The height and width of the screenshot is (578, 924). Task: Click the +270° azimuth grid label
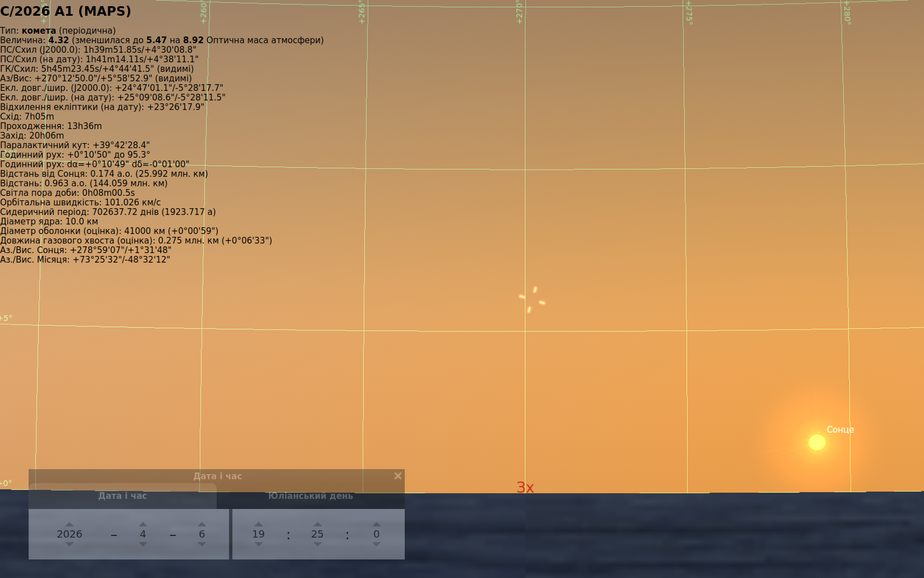[519, 12]
